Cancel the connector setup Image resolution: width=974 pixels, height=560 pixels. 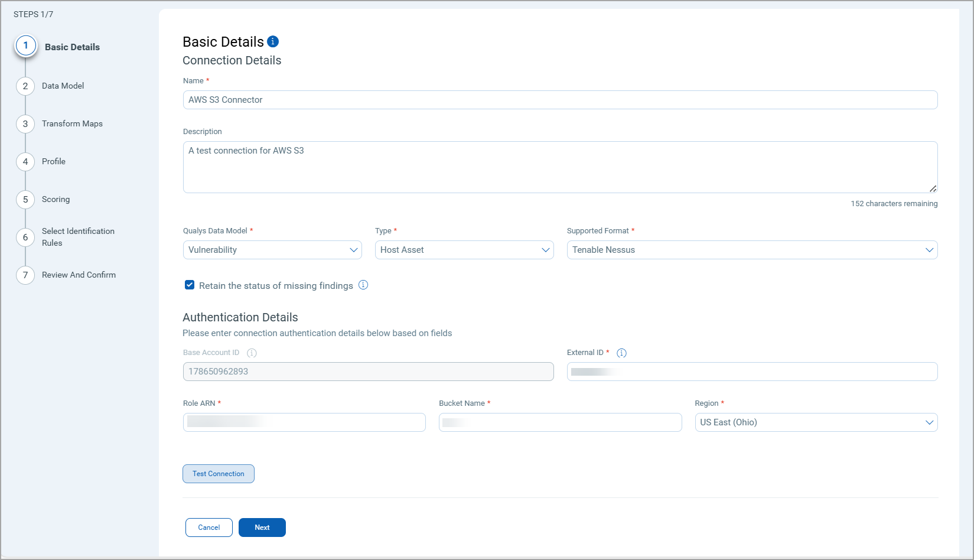[209, 528]
